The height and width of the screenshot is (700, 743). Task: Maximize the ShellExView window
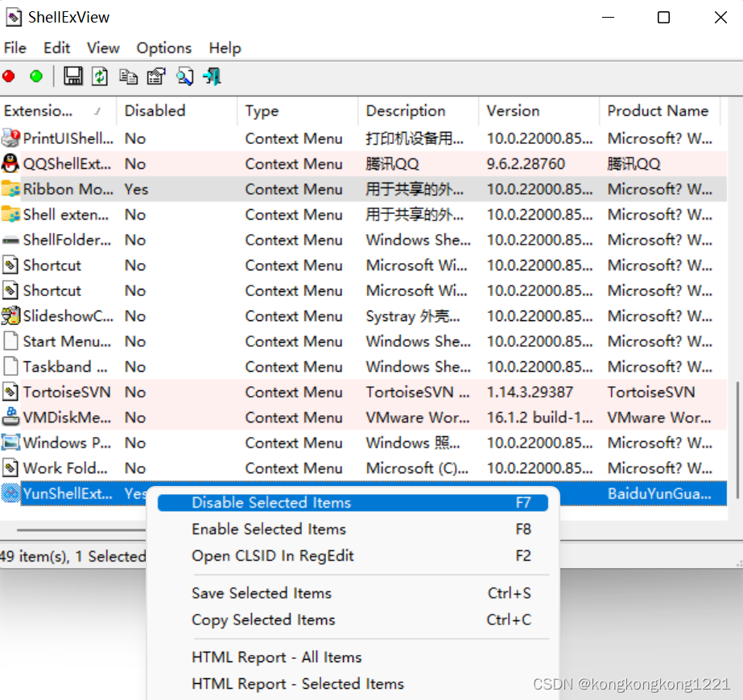663,18
